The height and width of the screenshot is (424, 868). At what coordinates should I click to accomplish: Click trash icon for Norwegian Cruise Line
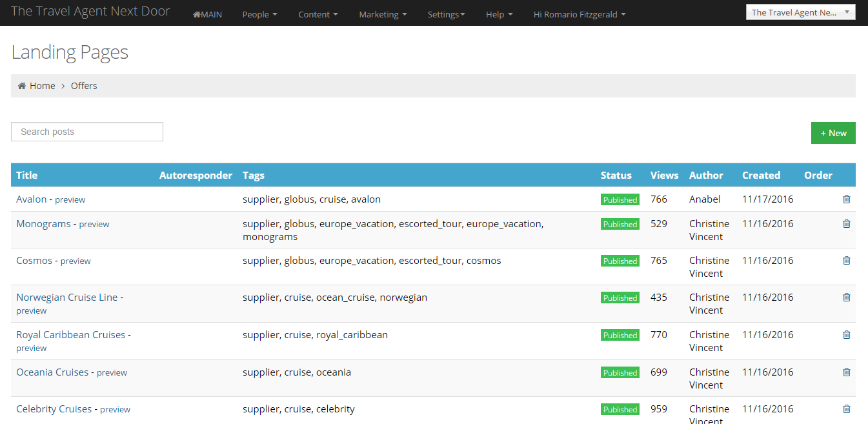pos(847,298)
